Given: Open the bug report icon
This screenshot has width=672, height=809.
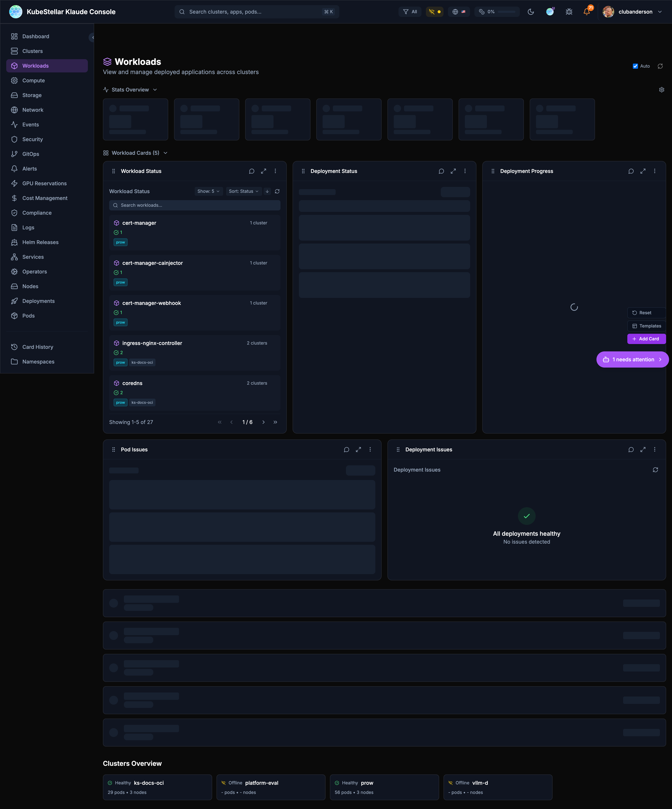Looking at the screenshot, I should click(x=569, y=12).
